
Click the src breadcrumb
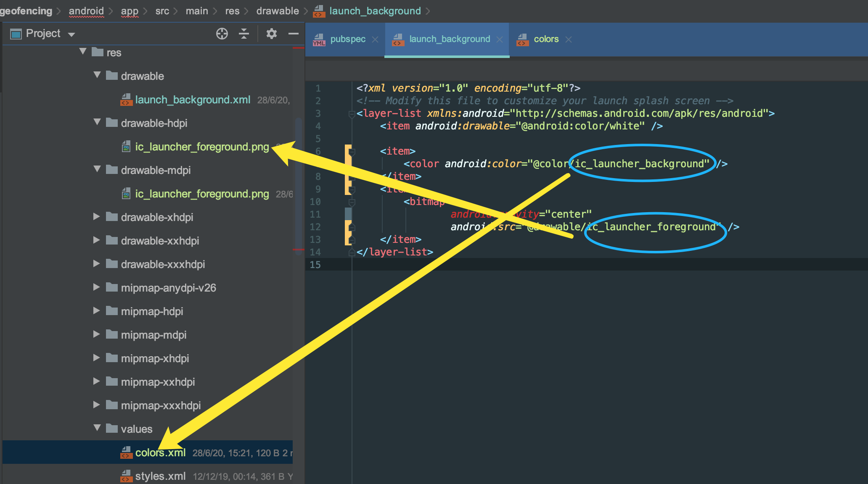tap(162, 11)
